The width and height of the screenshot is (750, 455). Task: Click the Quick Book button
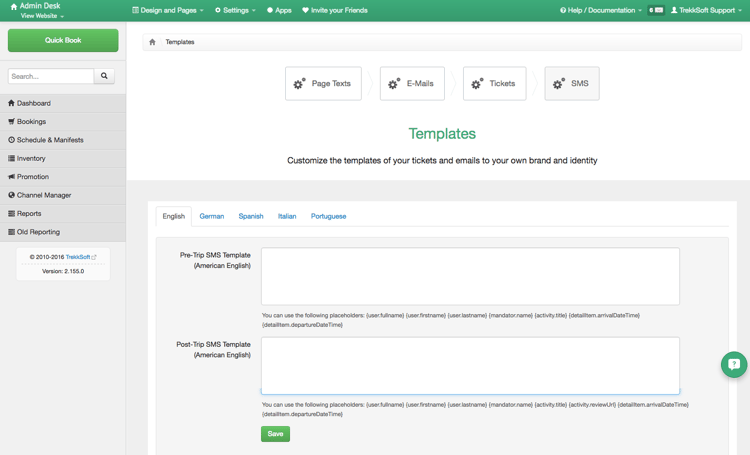click(63, 40)
